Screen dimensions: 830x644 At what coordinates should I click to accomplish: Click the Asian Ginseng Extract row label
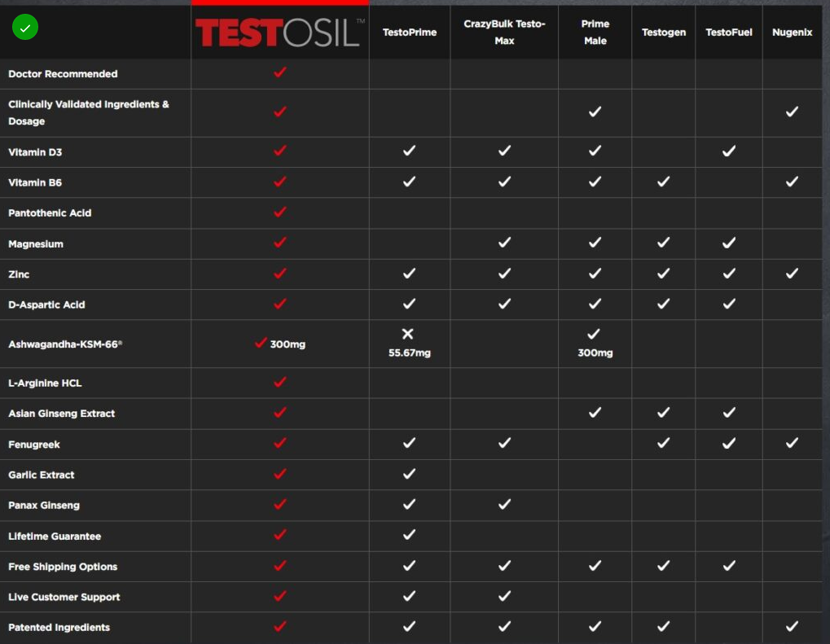click(61, 414)
